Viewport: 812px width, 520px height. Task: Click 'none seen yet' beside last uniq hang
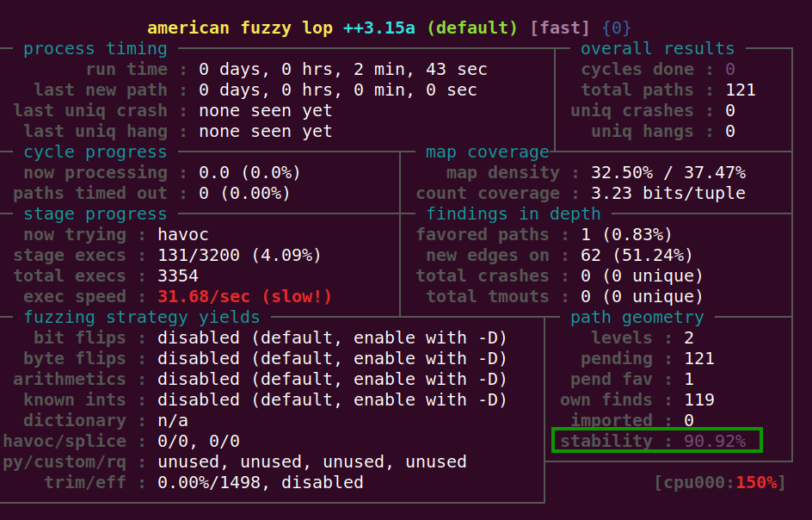pos(266,132)
